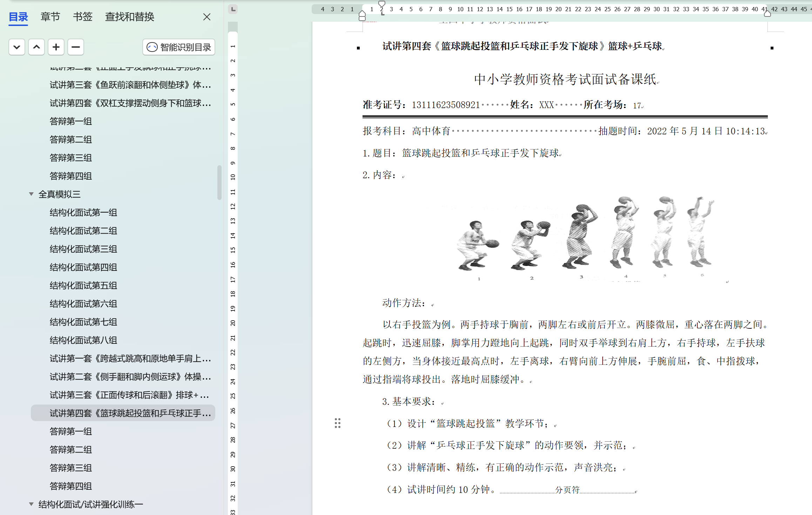Jump to 结构化面试第五组 heading

pos(83,286)
